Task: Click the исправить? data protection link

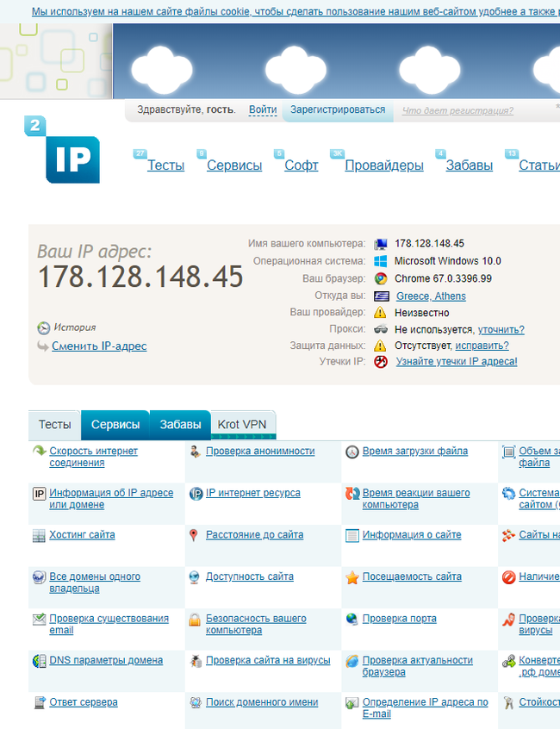Action: pyautogui.click(x=482, y=346)
